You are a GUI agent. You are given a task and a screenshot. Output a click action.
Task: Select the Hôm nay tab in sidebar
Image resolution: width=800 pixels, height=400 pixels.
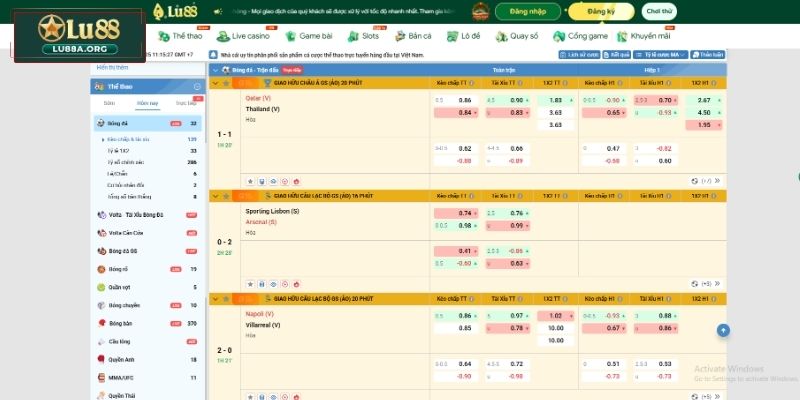click(147, 103)
